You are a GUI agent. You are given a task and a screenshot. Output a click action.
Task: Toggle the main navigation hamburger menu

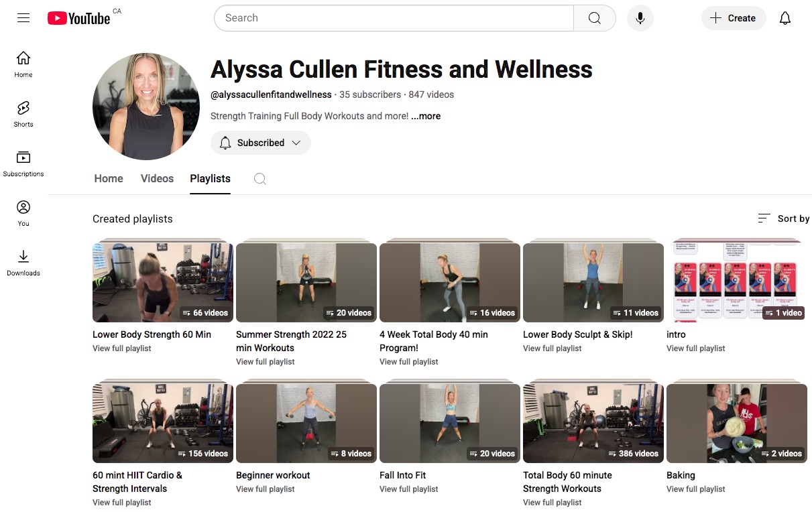23,18
